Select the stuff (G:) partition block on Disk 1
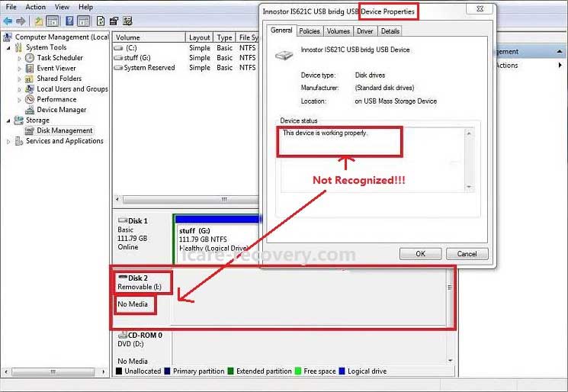 216,239
